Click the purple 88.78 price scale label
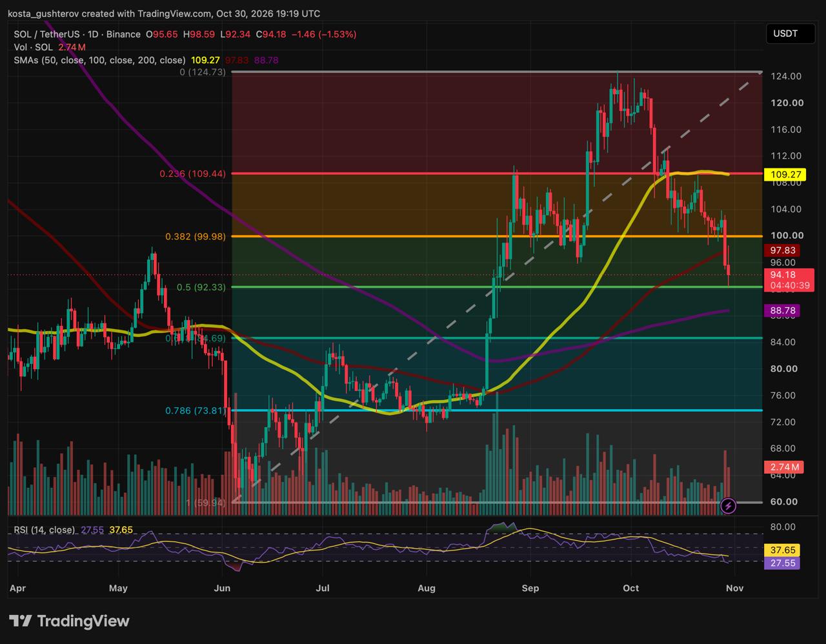The height and width of the screenshot is (644, 826). (782, 311)
